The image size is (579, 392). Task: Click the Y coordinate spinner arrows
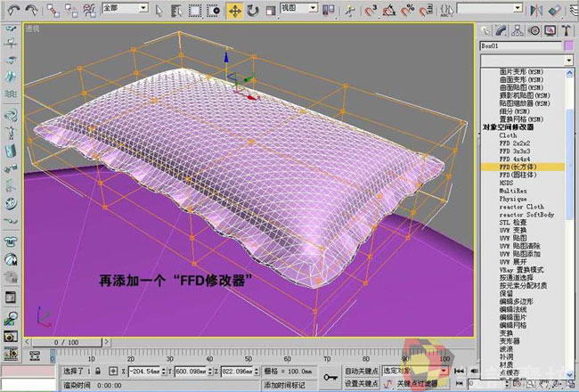(x=209, y=371)
